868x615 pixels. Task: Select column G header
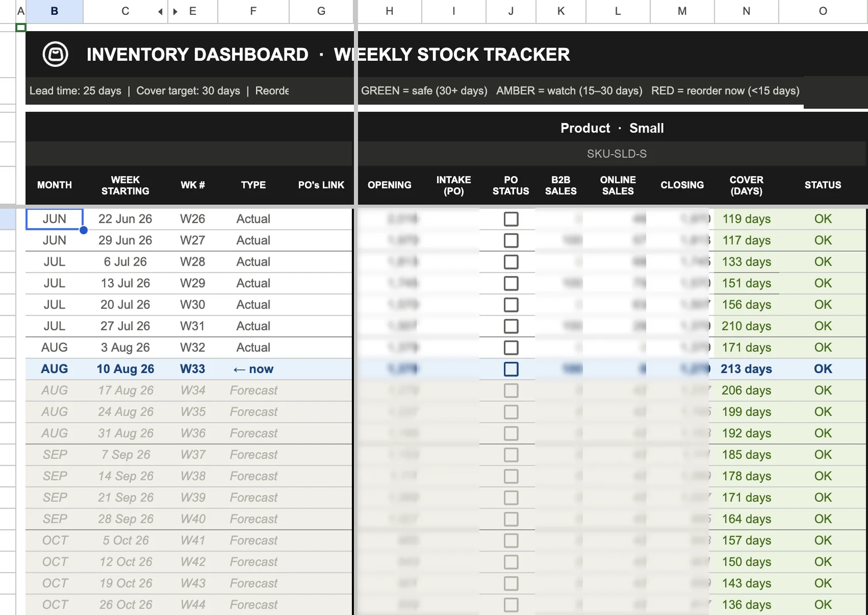[x=321, y=11]
